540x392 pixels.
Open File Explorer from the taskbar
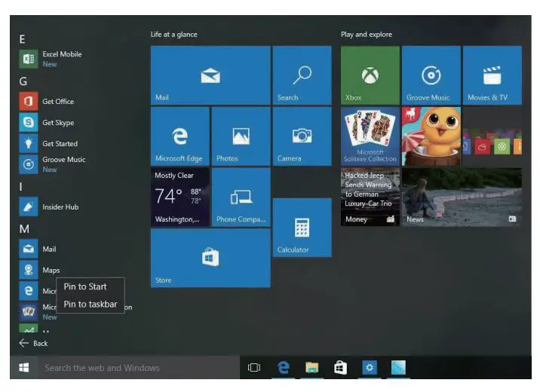click(312, 368)
